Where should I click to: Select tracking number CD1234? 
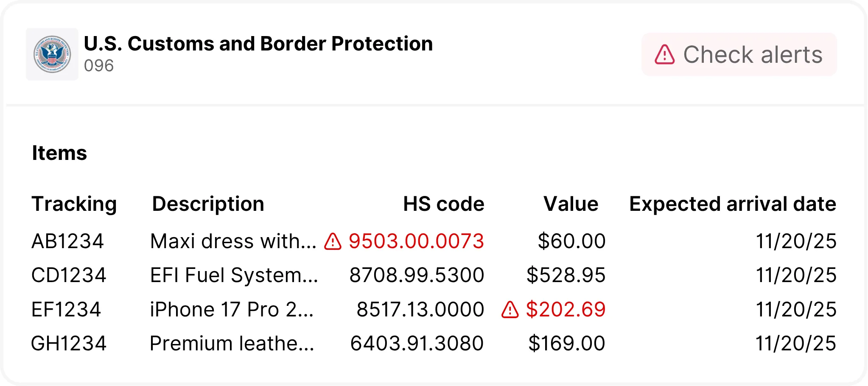tap(69, 275)
